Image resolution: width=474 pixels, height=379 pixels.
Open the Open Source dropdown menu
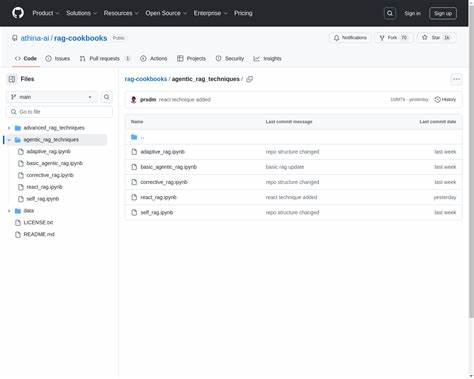(166, 13)
